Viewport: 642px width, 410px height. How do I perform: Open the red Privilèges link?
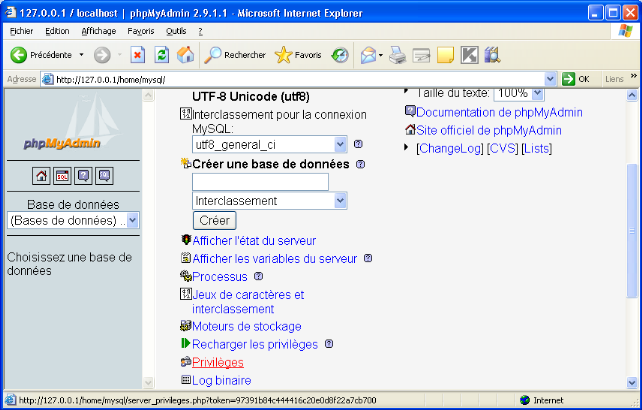tap(218, 362)
